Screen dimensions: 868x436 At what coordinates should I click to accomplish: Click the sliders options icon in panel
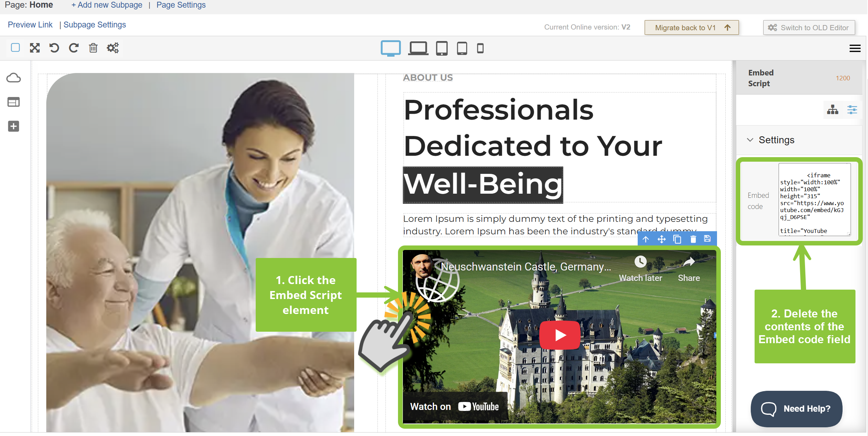pyautogui.click(x=852, y=110)
